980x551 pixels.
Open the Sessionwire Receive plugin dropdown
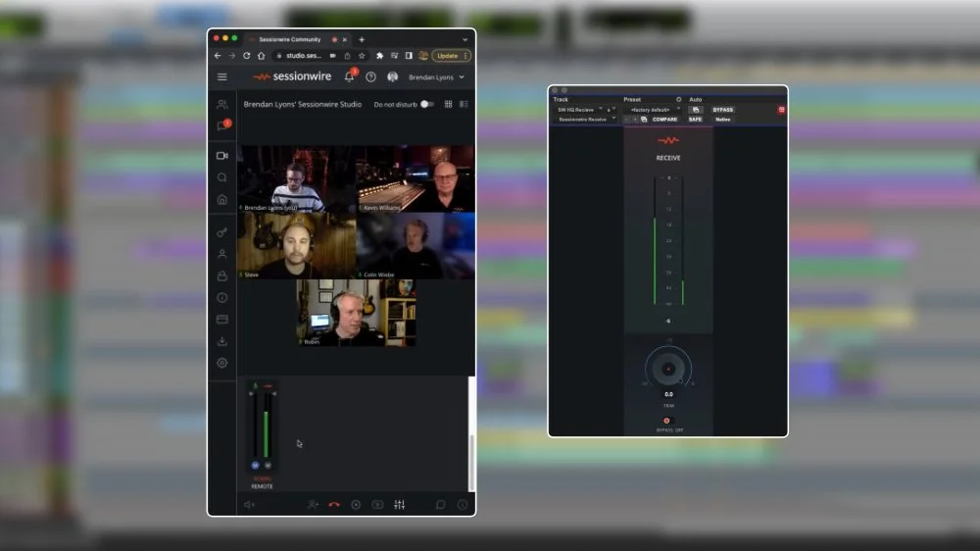tap(586, 119)
